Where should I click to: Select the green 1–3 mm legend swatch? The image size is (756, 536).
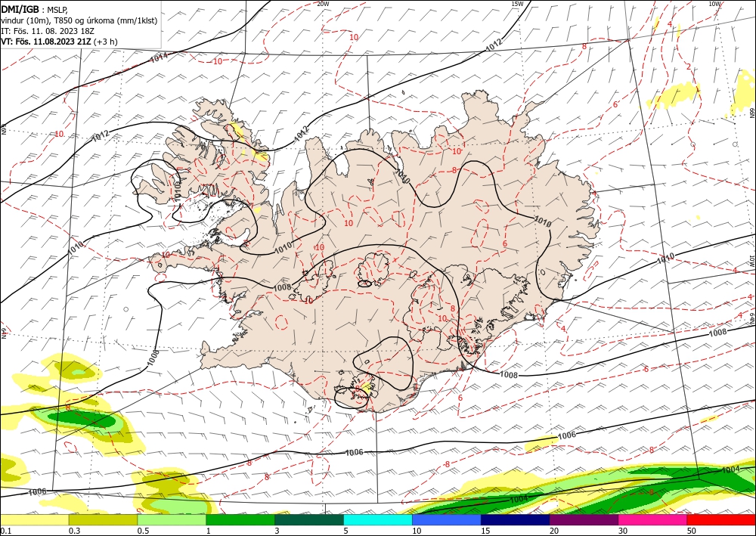240,520
